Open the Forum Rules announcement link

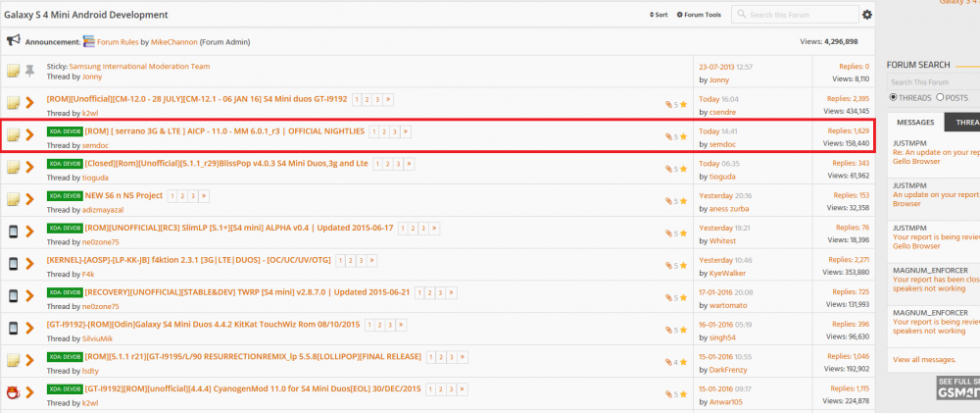[x=117, y=42]
